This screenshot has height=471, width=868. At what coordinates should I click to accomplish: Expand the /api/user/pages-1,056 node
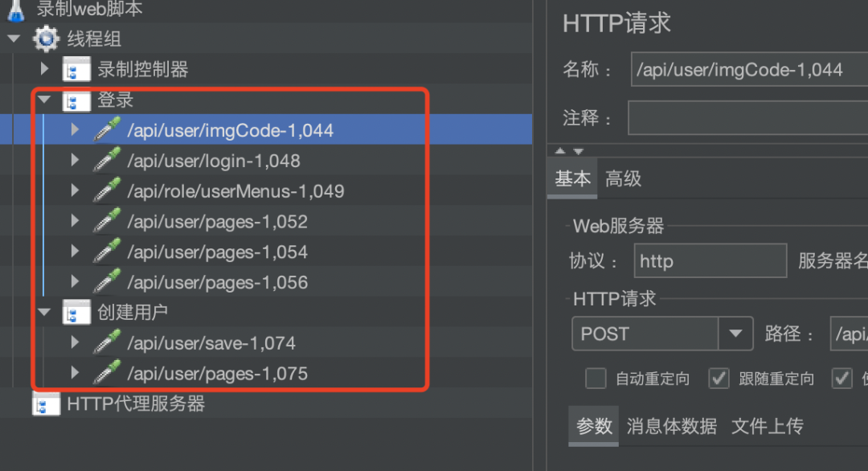[75, 281]
